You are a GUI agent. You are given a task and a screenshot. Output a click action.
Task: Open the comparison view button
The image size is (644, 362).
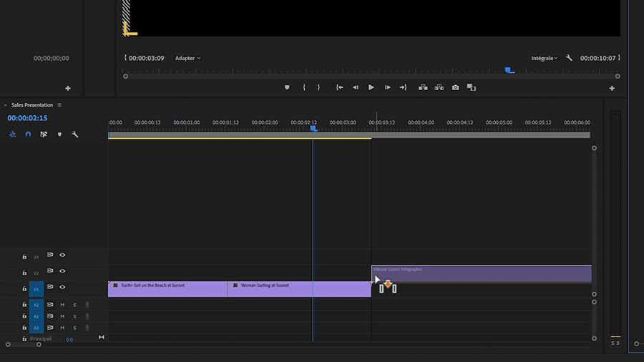tap(472, 87)
